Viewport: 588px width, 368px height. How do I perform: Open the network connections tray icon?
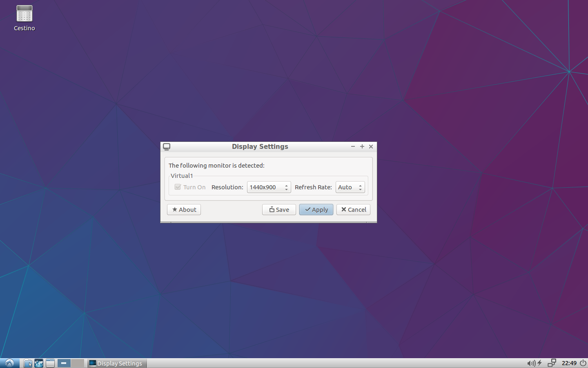click(552, 363)
